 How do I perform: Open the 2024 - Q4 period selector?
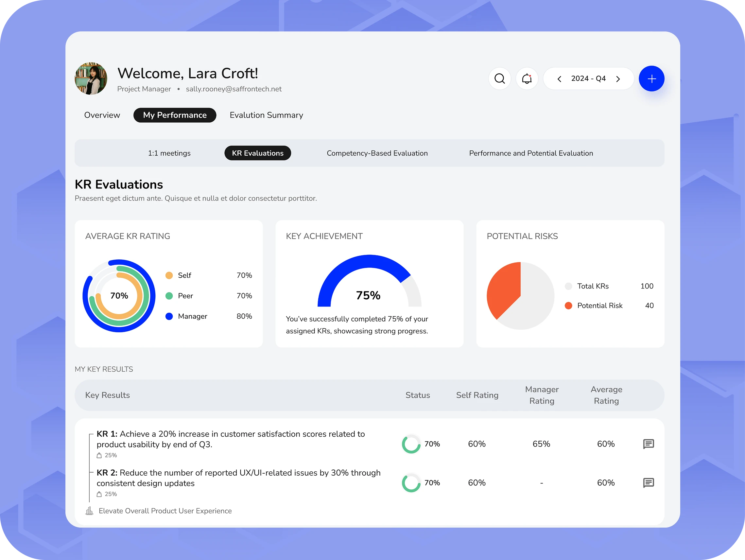point(588,79)
